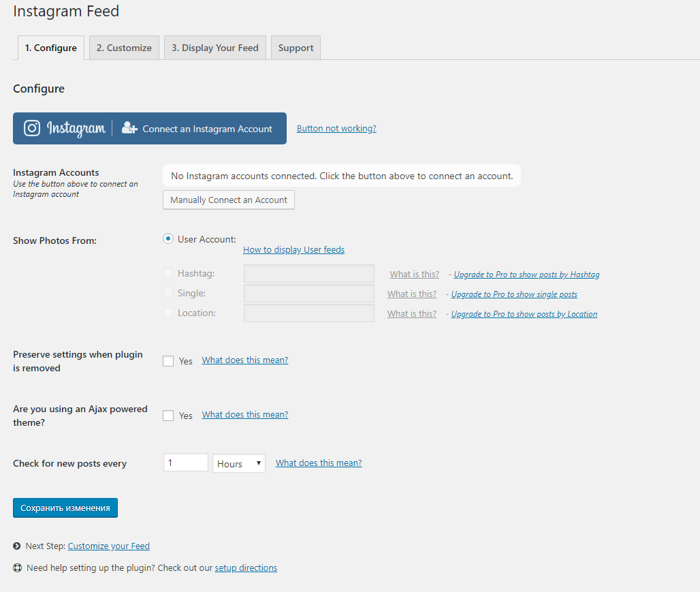Enable Preserve settings when plugin removed checkbox
Image resolution: width=700 pixels, height=592 pixels.
click(168, 361)
